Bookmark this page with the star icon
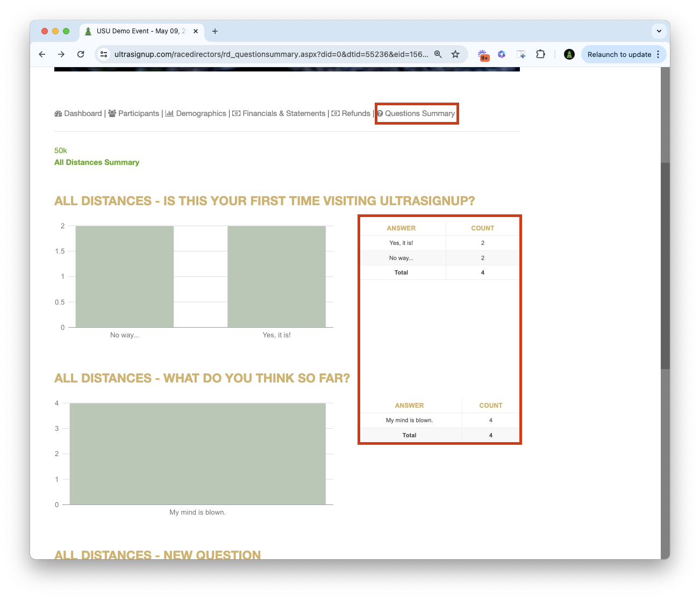Image resolution: width=700 pixels, height=599 pixels. (x=455, y=54)
